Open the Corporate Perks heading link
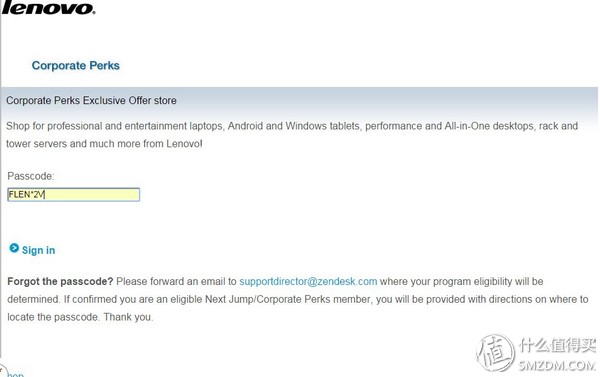 (x=75, y=65)
